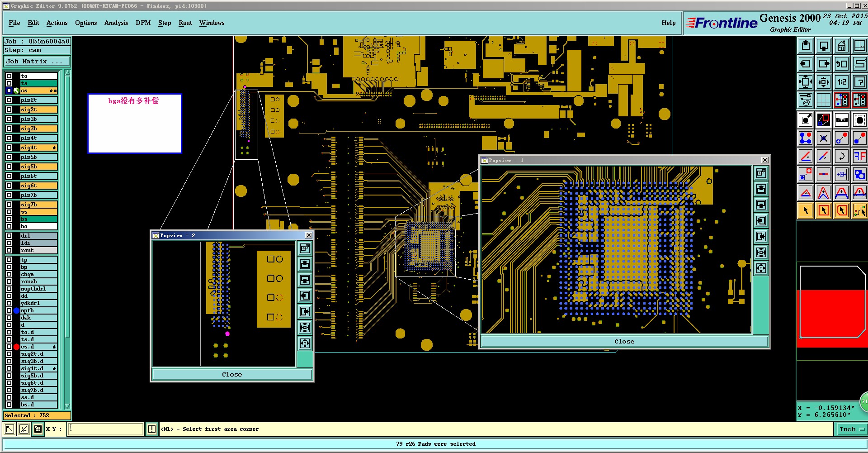
Task: Click the zoom out icon
Action: (824, 82)
